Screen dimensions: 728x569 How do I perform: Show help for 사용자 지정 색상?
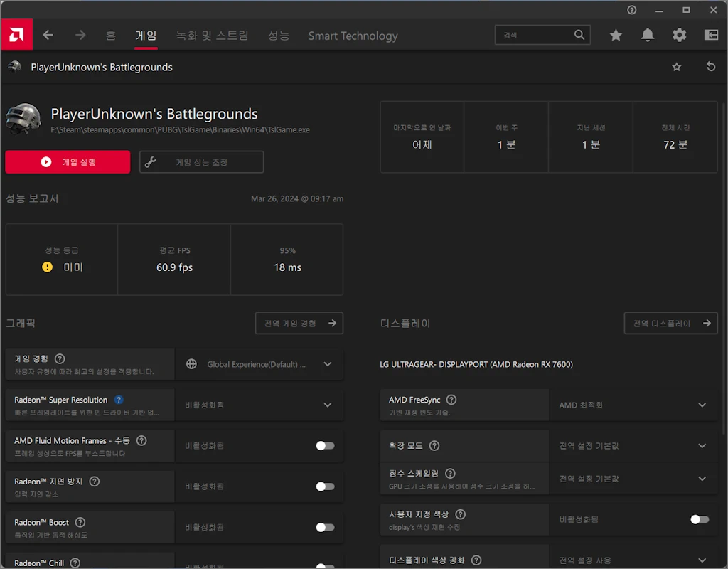pyautogui.click(x=460, y=514)
